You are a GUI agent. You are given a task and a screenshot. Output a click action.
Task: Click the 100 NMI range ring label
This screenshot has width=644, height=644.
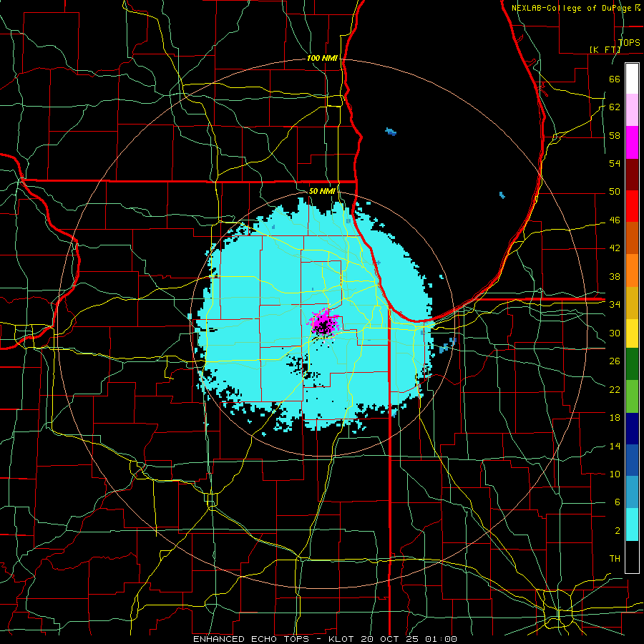[322, 59]
